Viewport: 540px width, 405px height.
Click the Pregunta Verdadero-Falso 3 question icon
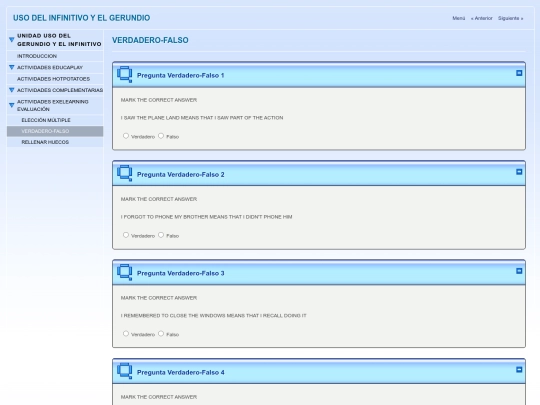(125, 272)
